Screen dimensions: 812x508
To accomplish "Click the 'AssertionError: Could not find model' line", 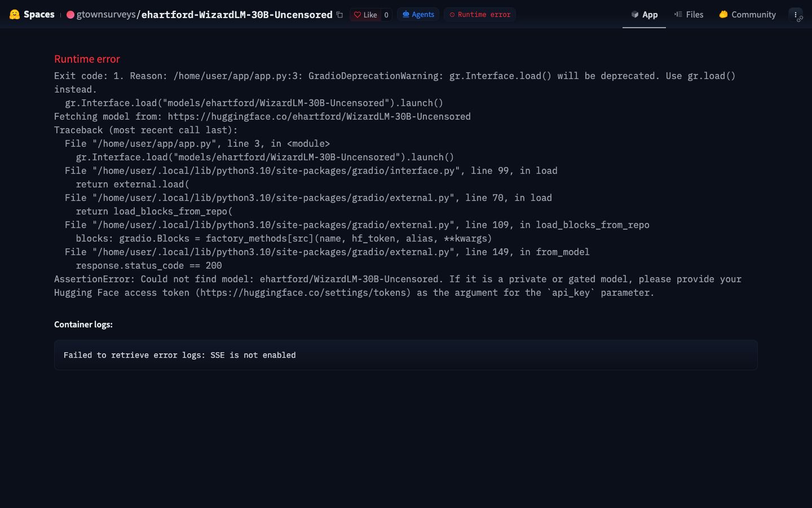I will coord(398,286).
